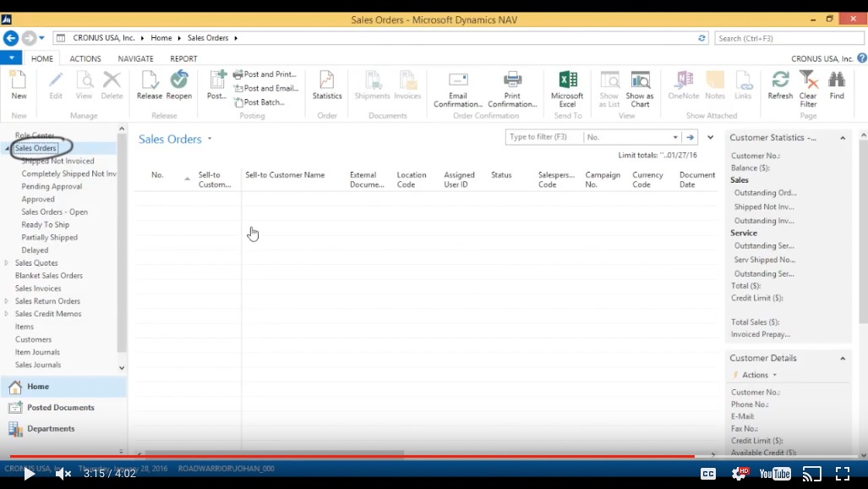The height and width of the screenshot is (489, 868).
Task: Switch view to Show as List
Action: point(609,90)
